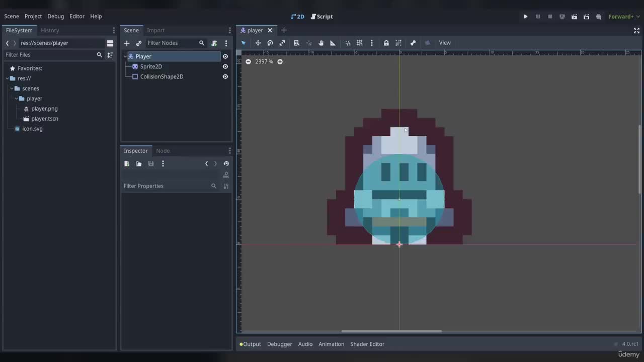644x362 pixels.
Task: Activate the Pan Mode hand tool
Action: [x=320, y=43]
